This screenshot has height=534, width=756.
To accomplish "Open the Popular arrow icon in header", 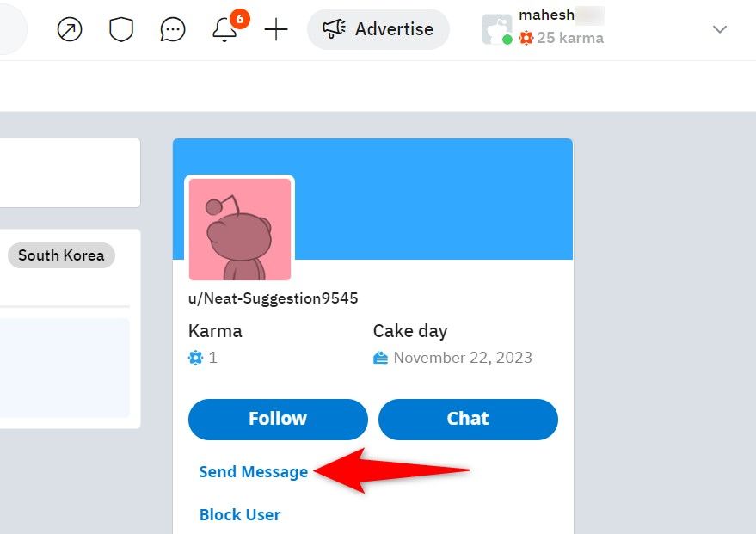I will tap(70, 30).
